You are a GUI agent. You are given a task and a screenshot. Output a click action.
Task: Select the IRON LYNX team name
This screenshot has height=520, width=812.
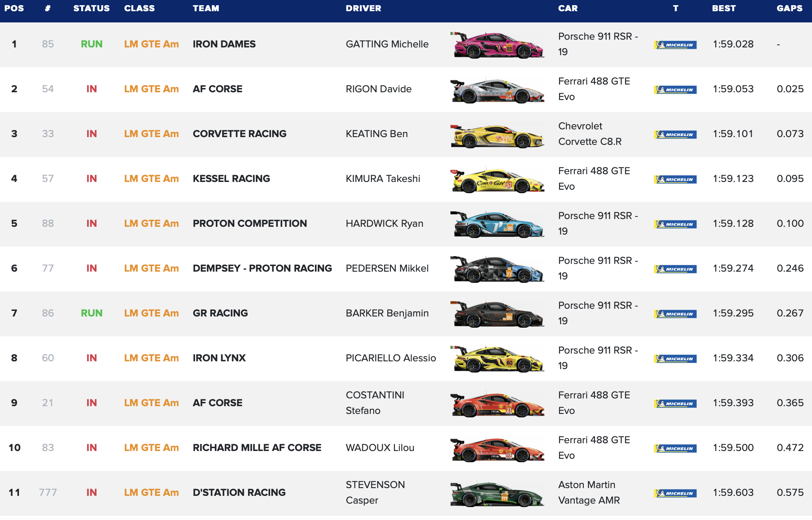coord(219,358)
